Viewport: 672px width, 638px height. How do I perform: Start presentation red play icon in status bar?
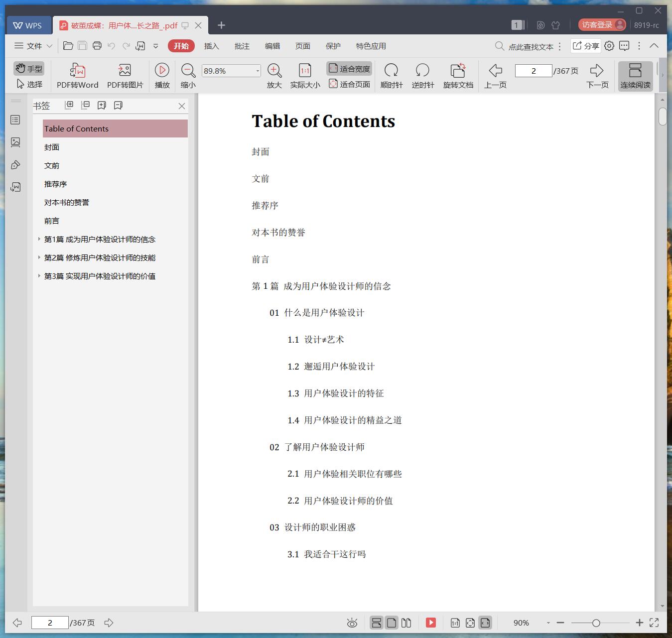pos(431,623)
